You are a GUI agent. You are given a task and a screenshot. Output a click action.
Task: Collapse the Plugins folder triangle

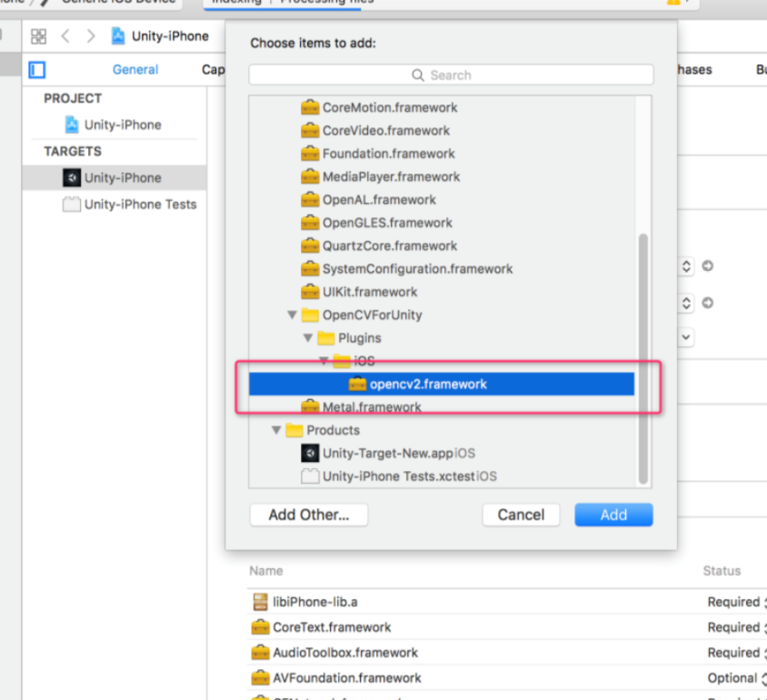coord(308,337)
